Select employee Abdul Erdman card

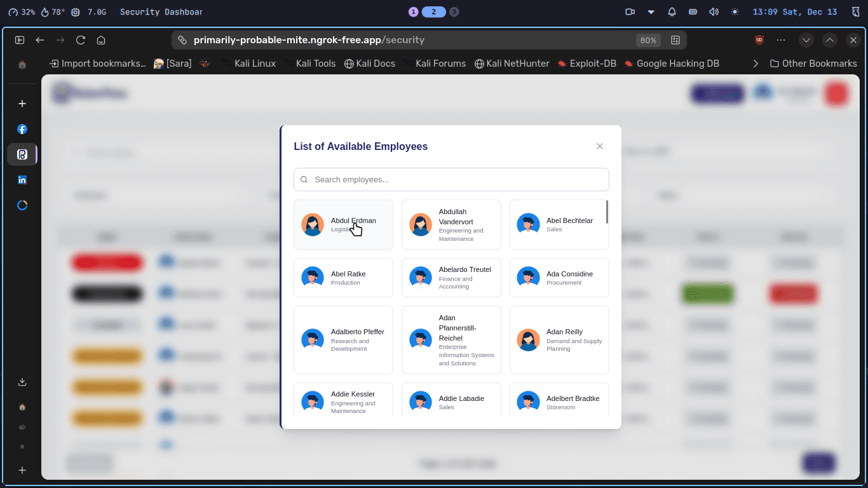343,225
